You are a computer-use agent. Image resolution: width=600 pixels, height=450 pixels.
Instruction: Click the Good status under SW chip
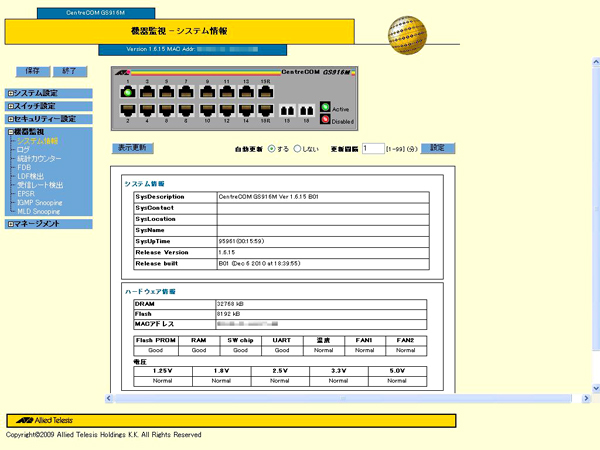pos(240,350)
